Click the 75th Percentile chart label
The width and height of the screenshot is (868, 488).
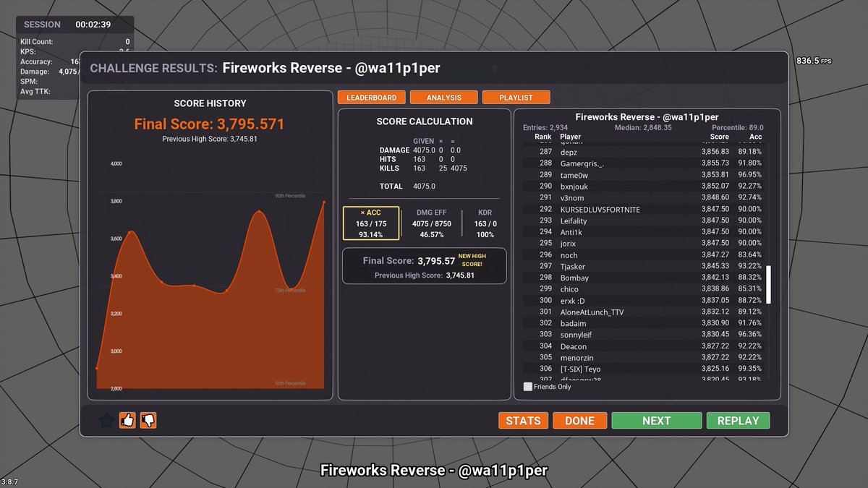pyautogui.click(x=290, y=291)
